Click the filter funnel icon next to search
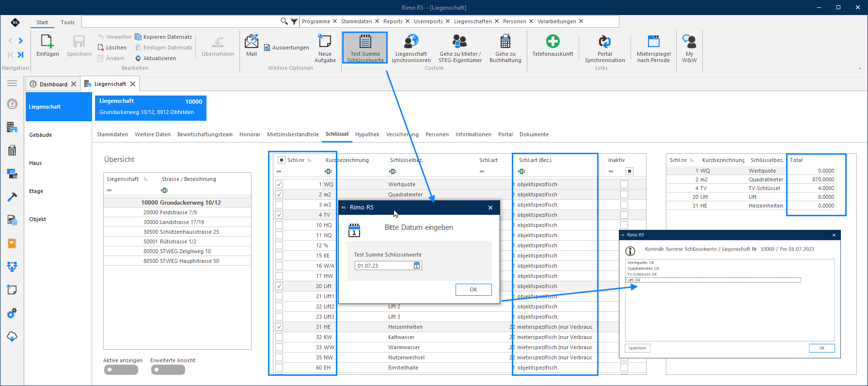 pos(294,21)
